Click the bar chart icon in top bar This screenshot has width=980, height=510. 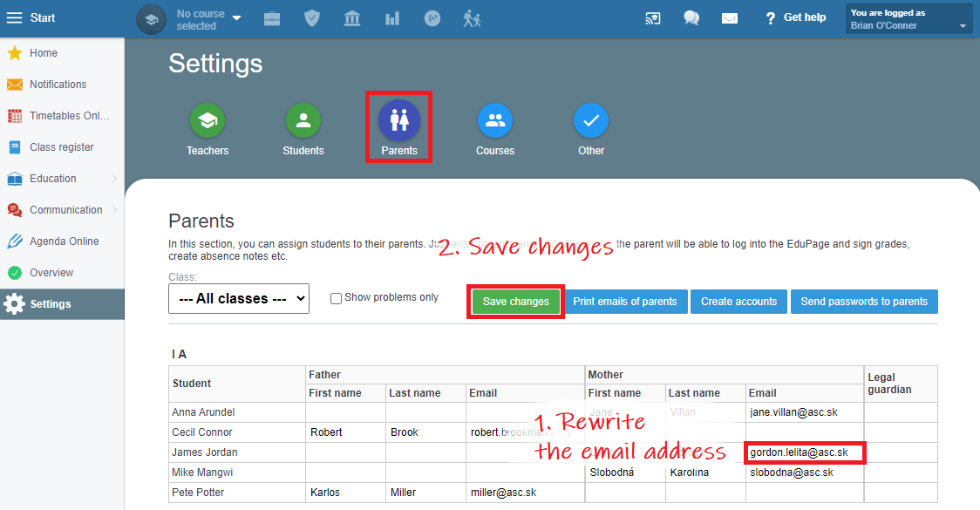click(392, 18)
